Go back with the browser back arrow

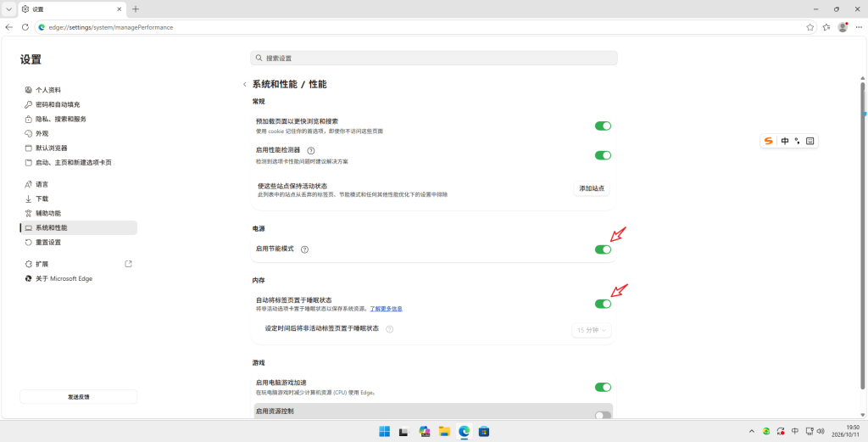coord(8,26)
